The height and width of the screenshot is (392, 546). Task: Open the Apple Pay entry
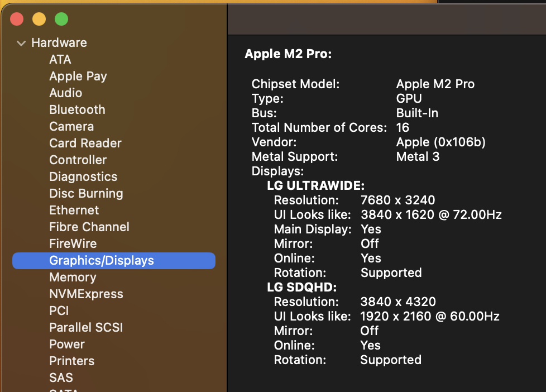(x=78, y=76)
